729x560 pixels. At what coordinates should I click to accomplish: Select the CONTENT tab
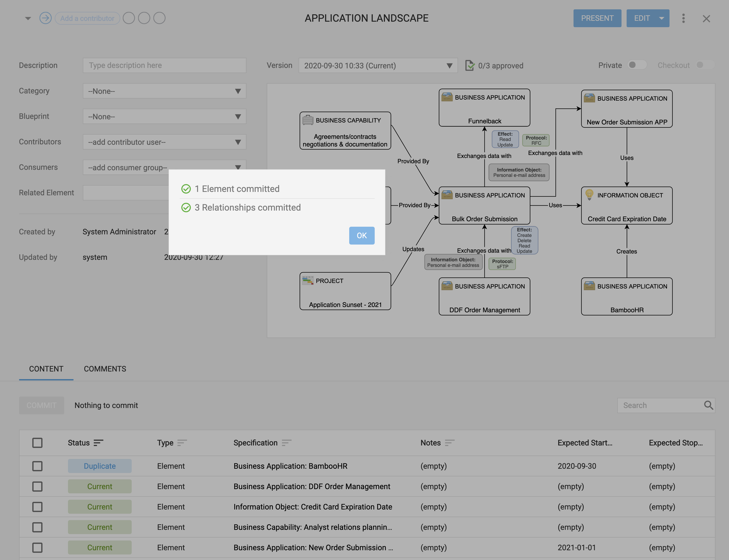point(46,369)
